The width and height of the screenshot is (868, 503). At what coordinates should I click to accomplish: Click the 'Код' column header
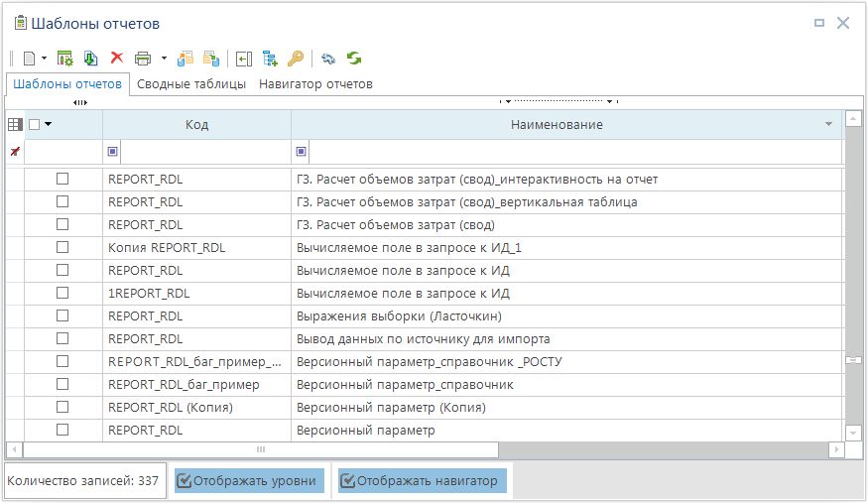196,125
